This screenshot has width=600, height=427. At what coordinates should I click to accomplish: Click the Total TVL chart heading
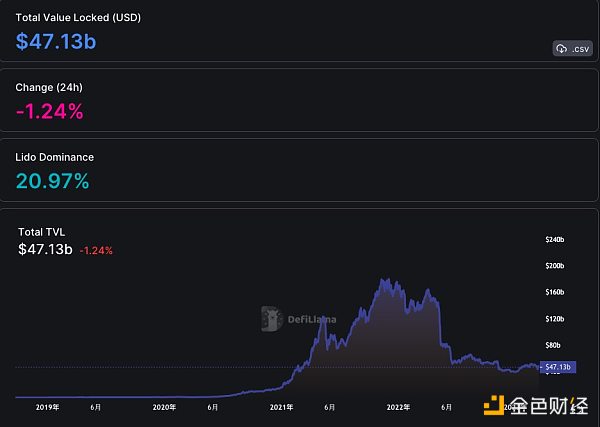point(41,232)
